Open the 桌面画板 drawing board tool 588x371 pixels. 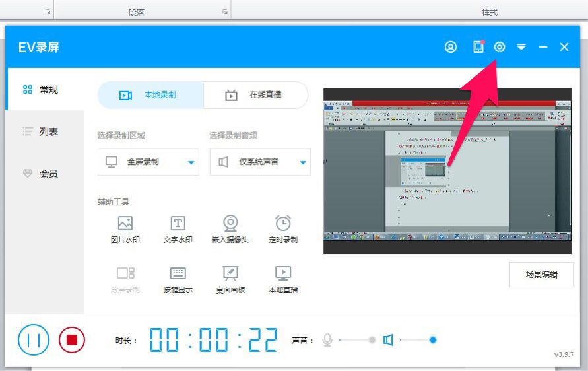(230, 280)
